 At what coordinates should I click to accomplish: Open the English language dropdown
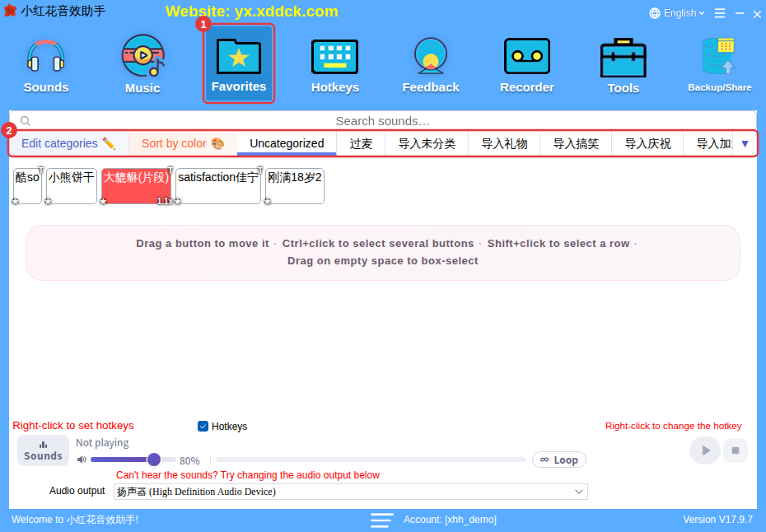[x=677, y=13]
